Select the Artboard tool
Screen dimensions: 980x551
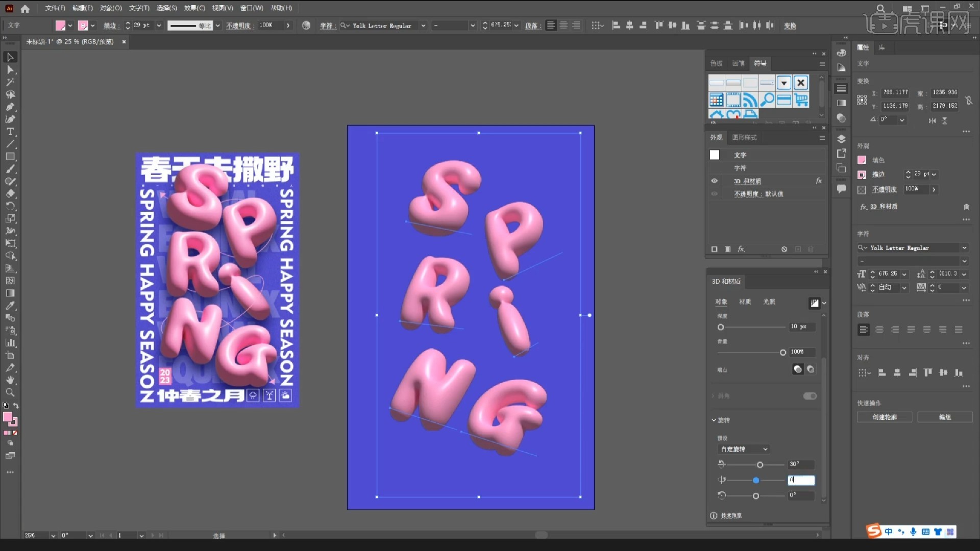pyautogui.click(x=10, y=355)
